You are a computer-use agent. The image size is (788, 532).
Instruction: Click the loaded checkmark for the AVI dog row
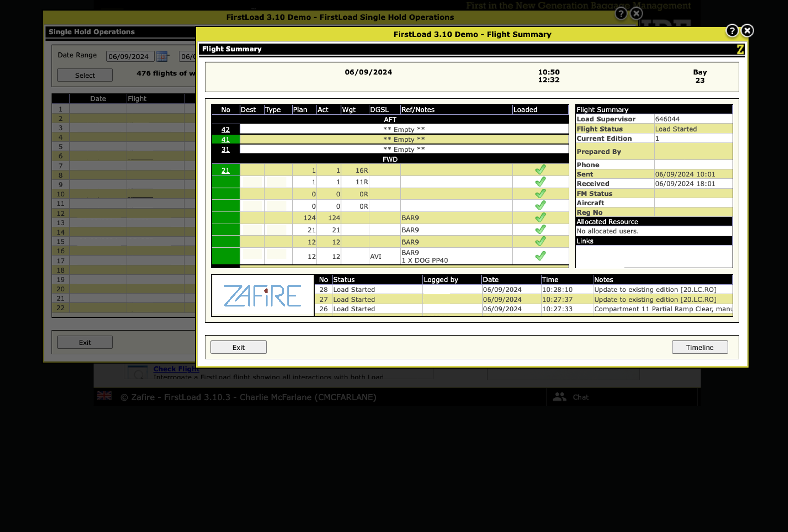[540, 256]
